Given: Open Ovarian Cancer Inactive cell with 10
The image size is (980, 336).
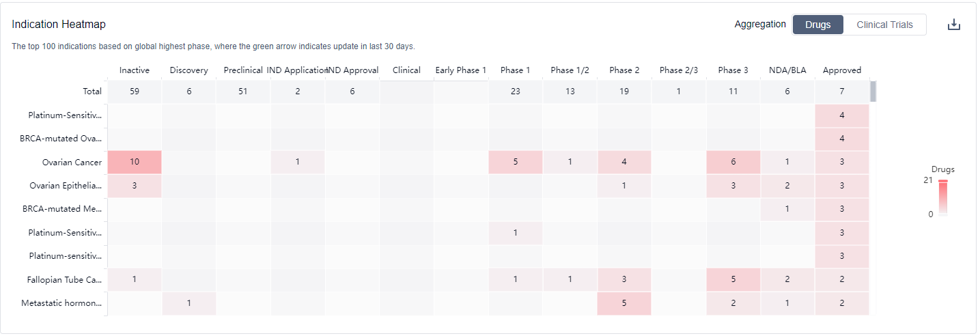Looking at the screenshot, I should coord(135,163).
